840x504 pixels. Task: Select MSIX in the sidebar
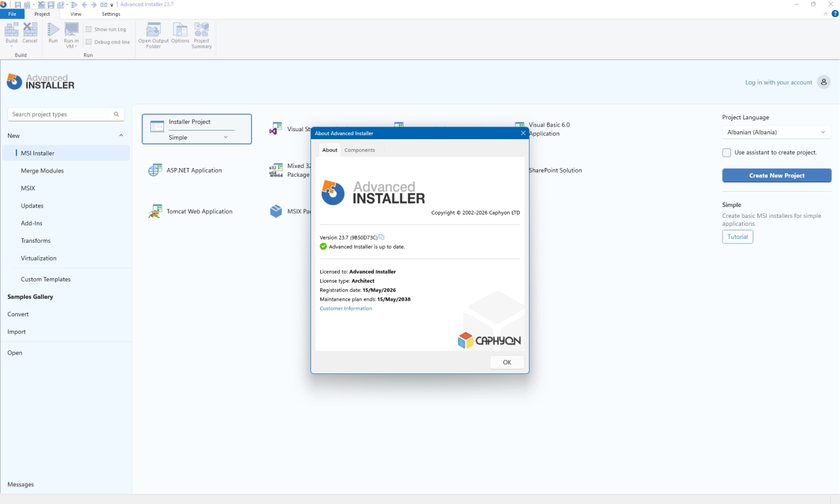point(28,188)
